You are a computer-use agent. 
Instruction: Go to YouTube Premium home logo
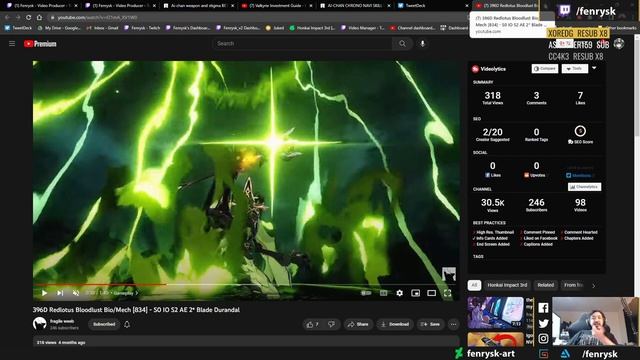[40, 44]
